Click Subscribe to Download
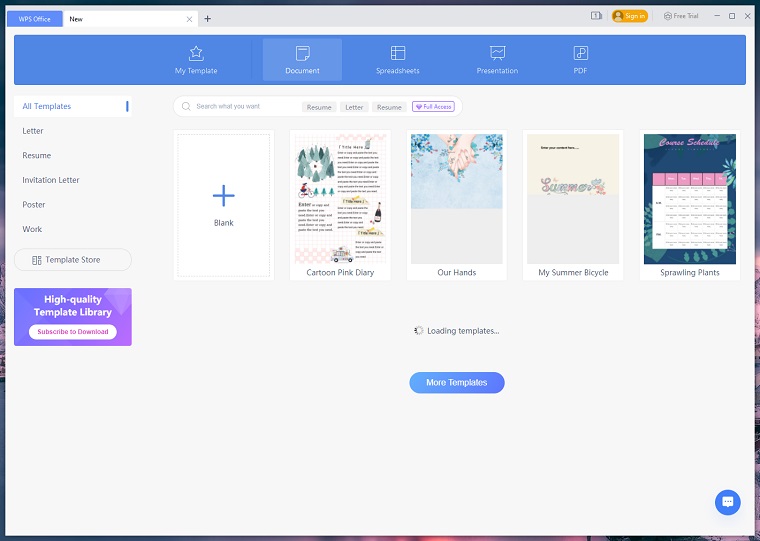Screen dimensions: 760x541 73,332
